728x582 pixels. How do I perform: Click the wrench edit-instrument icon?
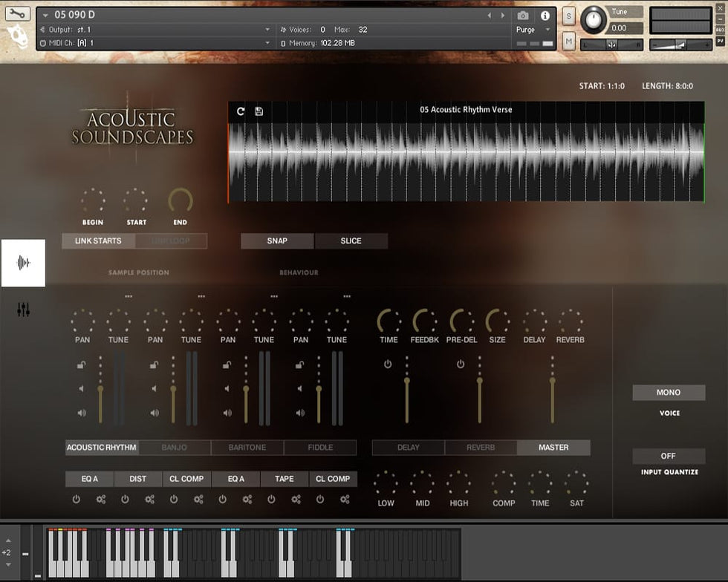19,14
